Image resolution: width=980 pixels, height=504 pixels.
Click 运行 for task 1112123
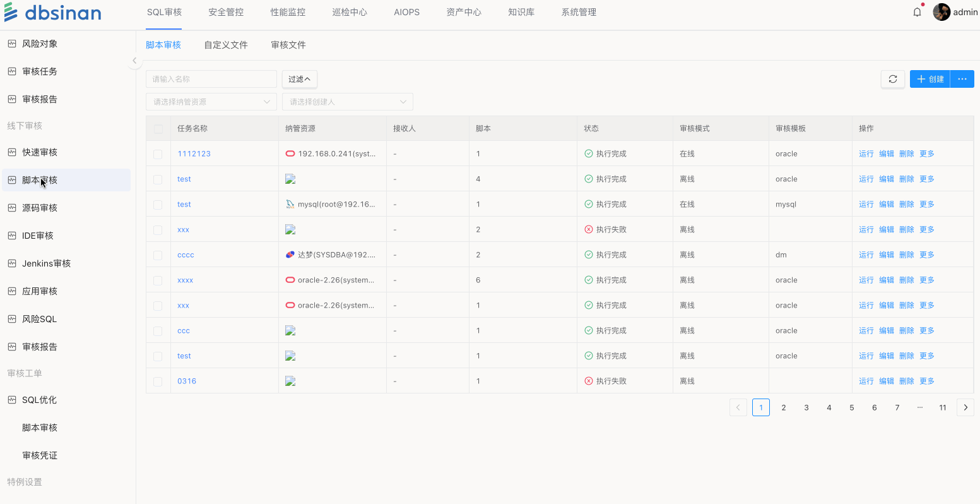point(866,153)
